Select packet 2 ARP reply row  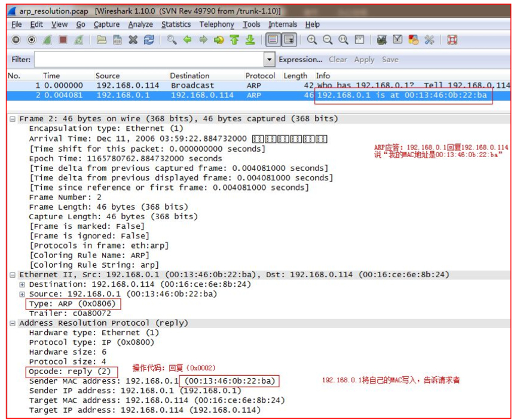[258, 96]
